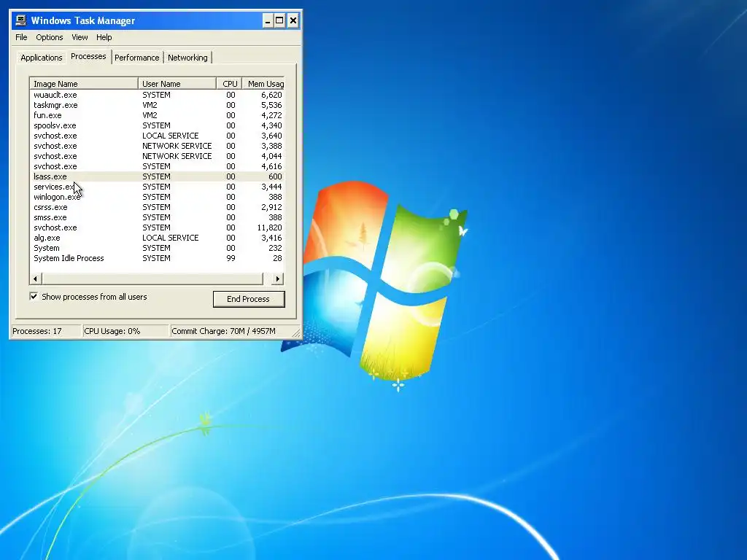Click the right scroll arrow of the process list
Screen dimensions: 747x560
[x=278, y=279]
